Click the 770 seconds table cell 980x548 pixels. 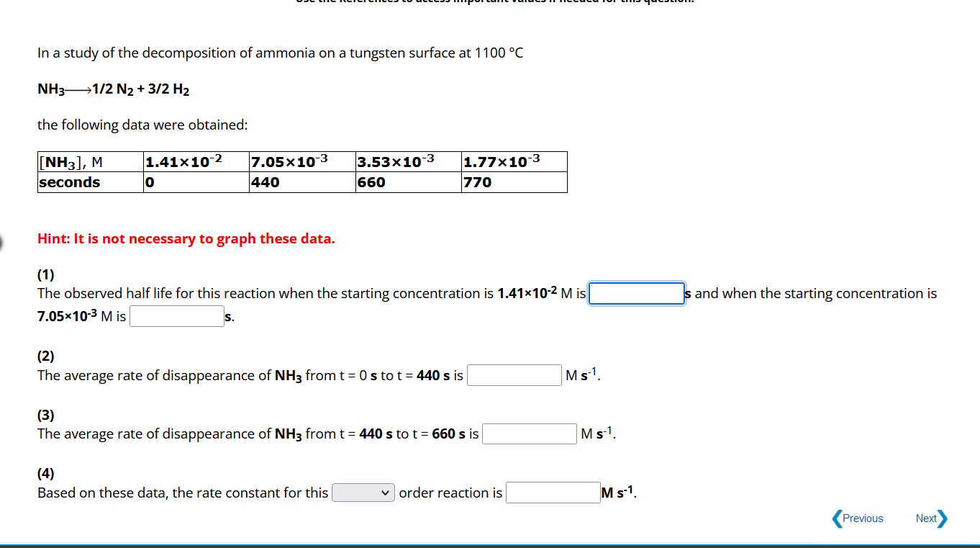click(x=514, y=182)
